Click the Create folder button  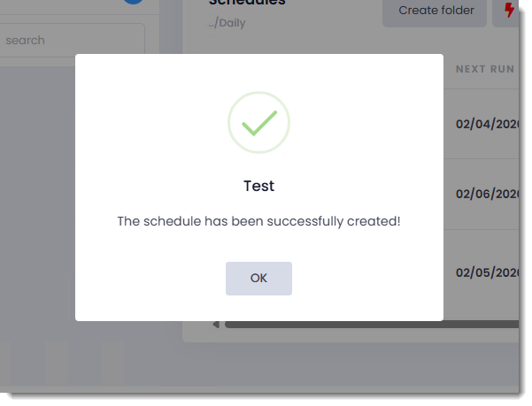coord(436,11)
